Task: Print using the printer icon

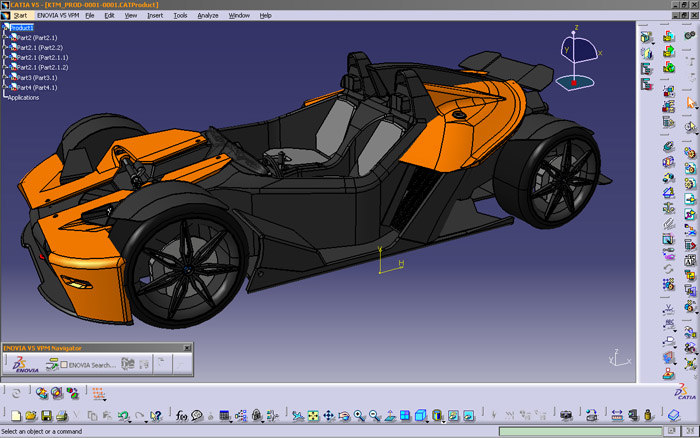Action: click(x=62, y=416)
